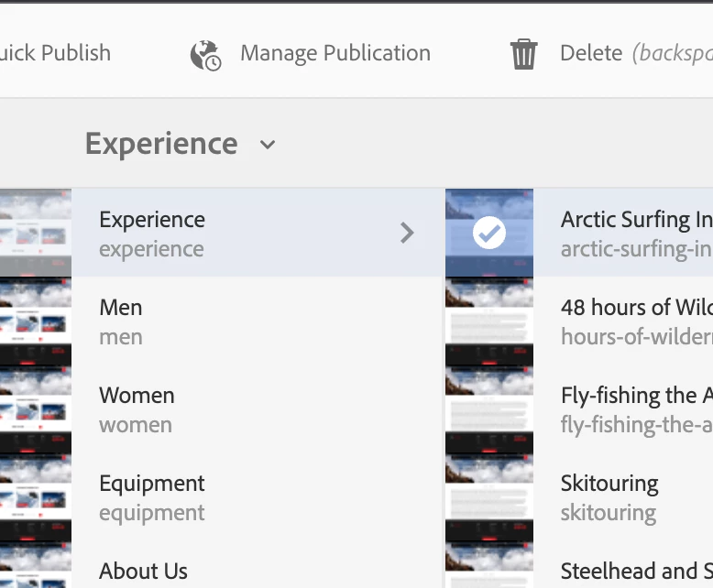Expand the Experience column chevron arrow

point(407,234)
